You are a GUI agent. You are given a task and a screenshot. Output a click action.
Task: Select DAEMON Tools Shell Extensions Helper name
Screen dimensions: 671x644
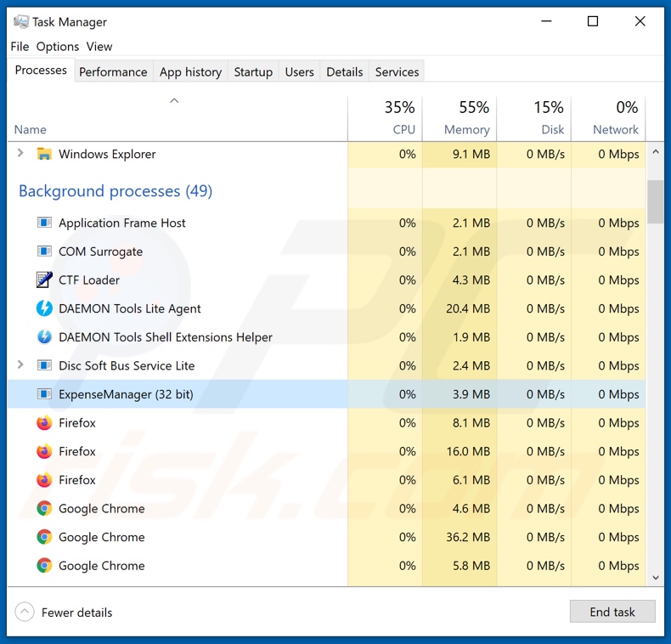[x=166, y=337]
